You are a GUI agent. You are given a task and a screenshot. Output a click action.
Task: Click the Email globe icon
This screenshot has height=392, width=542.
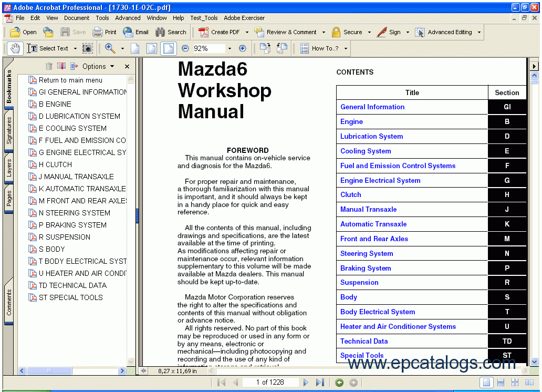[x=128, y=32]
